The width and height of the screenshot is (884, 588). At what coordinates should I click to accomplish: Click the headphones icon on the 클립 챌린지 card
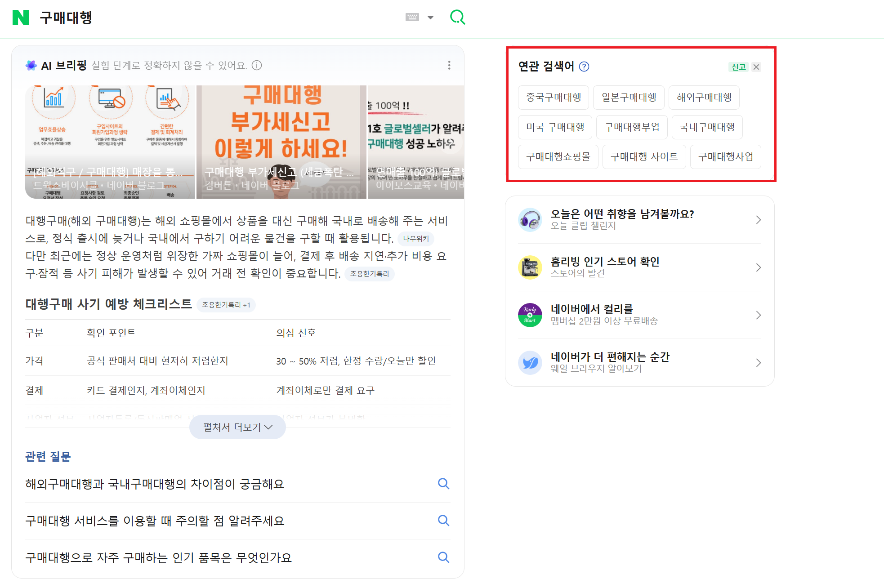(530, 220)
